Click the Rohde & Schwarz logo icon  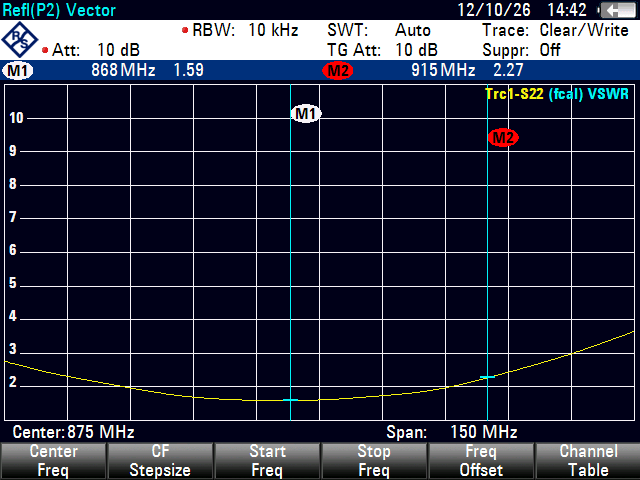coord(19,40)
